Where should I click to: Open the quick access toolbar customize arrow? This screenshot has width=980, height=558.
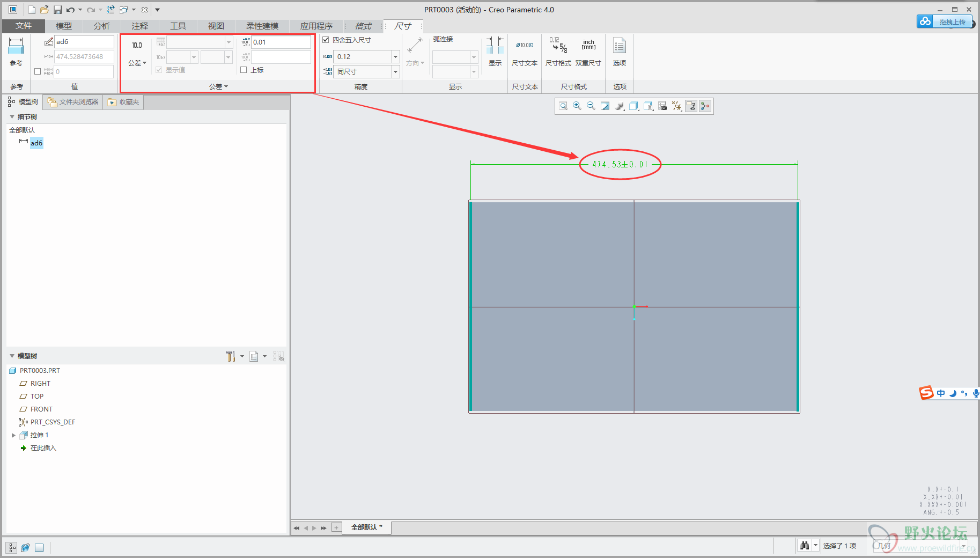click(x=157, y=10)
